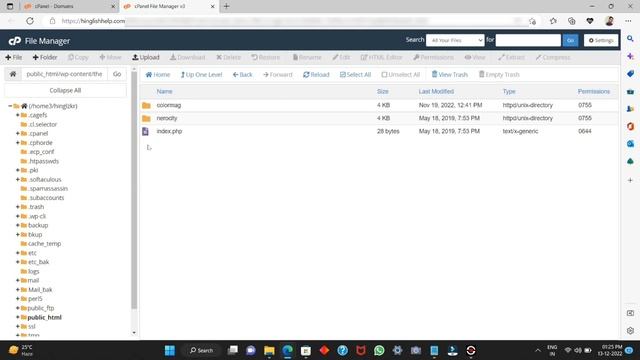Click Go next to path field
The height and width of the screenshot is (360, 640).
(x=117, y=74)
